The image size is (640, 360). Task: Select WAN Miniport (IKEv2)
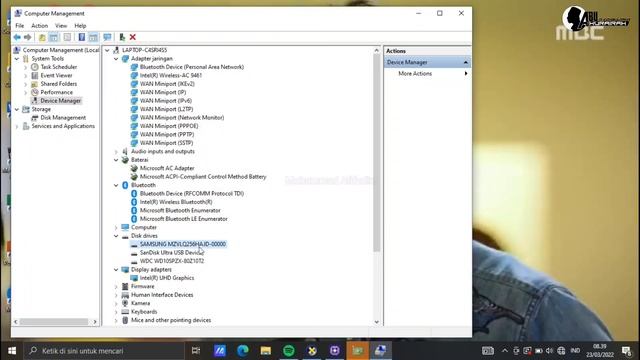(167, 84)
